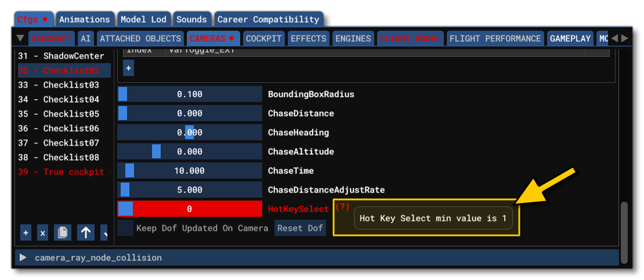This screenshot has width=644, height=280.
Task: Click the delete camera x icon
Action: 42,232
